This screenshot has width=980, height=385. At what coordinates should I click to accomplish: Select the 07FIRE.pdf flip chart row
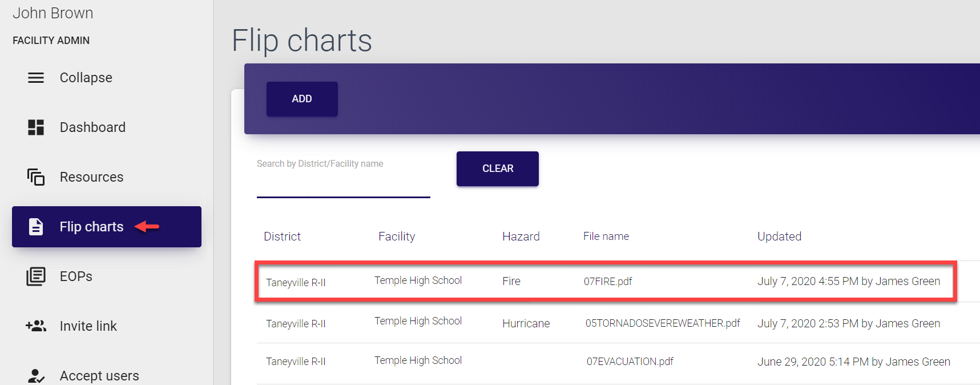pos(607,282)
